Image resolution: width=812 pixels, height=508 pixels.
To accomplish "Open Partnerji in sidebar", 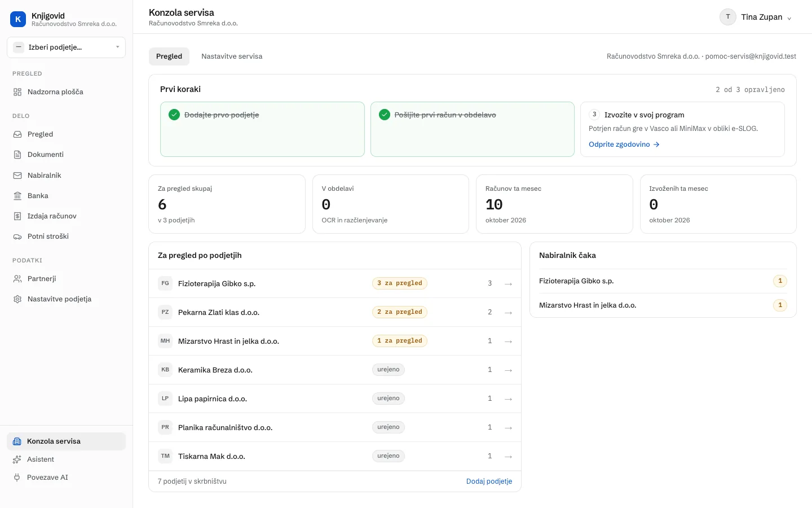I will pos(66,279).
